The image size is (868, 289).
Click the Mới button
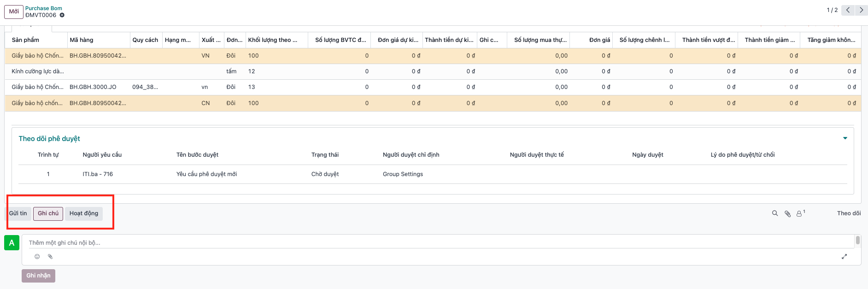point(14,12)
